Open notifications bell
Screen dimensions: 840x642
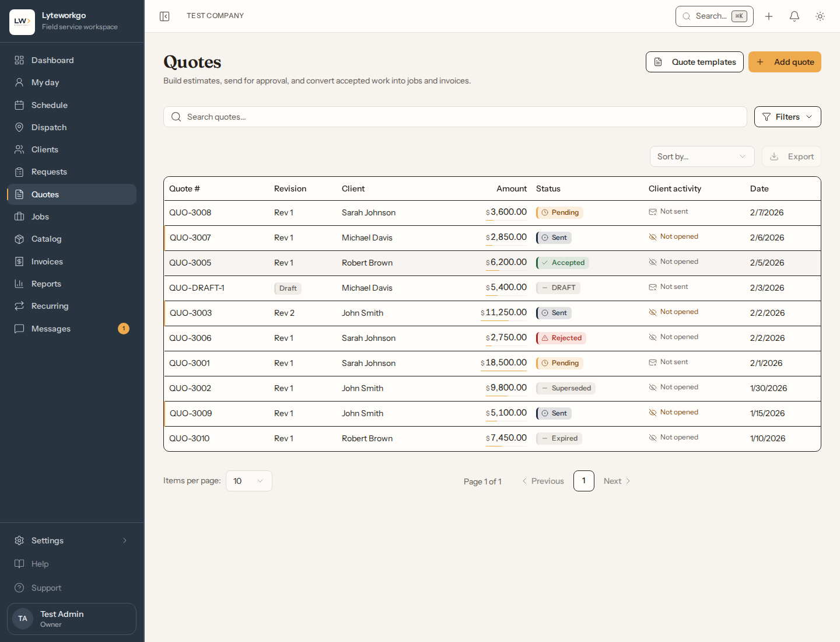pyautogui.click(x=794, y=16)
